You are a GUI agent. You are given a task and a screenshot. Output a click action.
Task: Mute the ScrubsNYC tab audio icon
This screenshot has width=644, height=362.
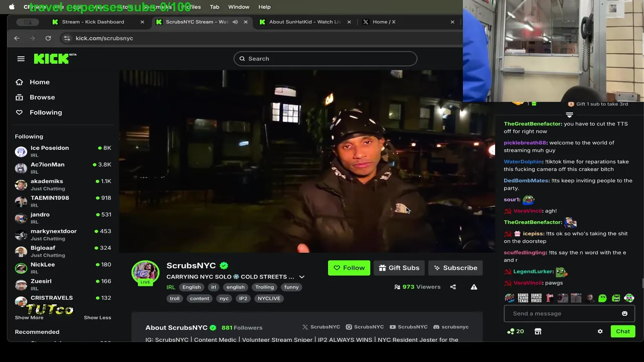[235, 22]
